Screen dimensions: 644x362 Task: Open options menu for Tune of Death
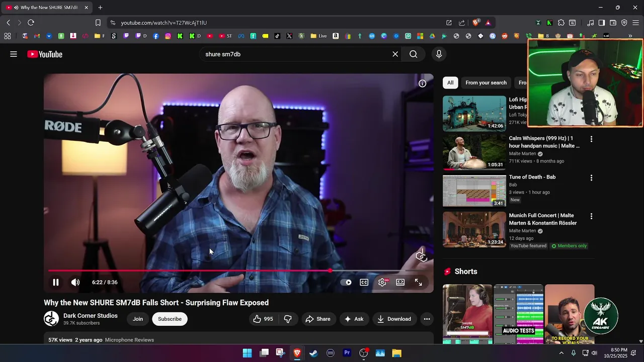[591, 177]
